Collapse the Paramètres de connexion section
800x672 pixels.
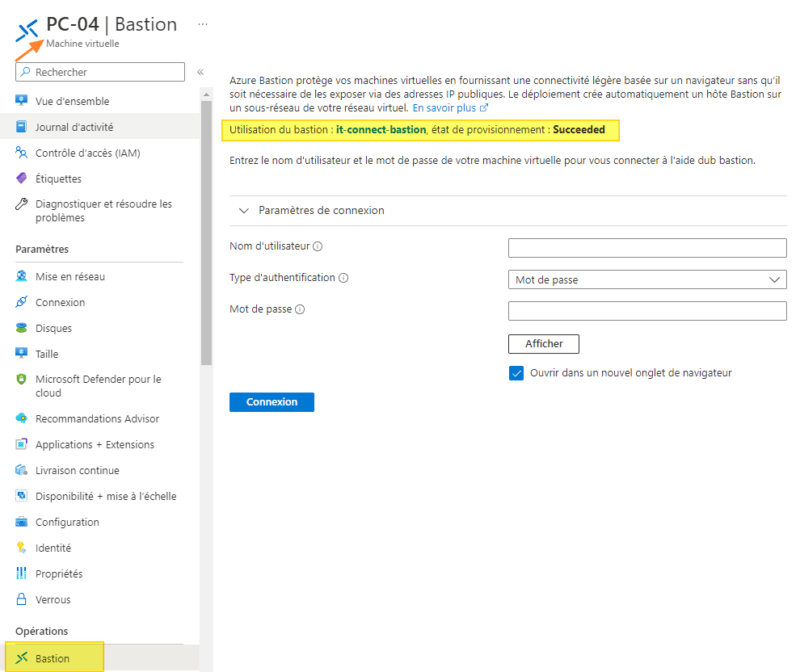(x=243, y=211)
